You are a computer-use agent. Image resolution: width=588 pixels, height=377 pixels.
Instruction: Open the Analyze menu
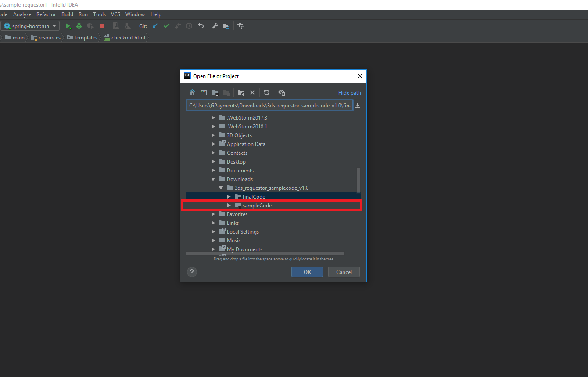click(22, 14)
